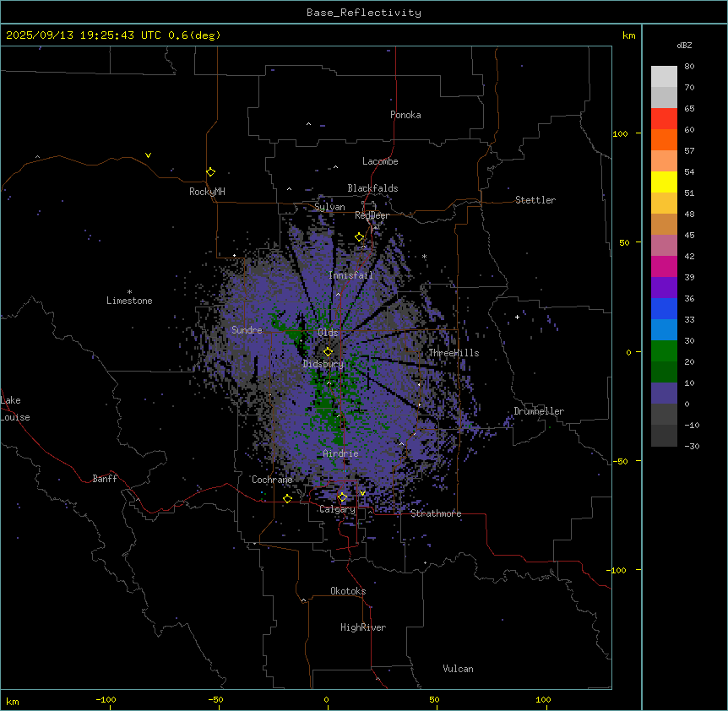Click the Sundre city label

247,330
